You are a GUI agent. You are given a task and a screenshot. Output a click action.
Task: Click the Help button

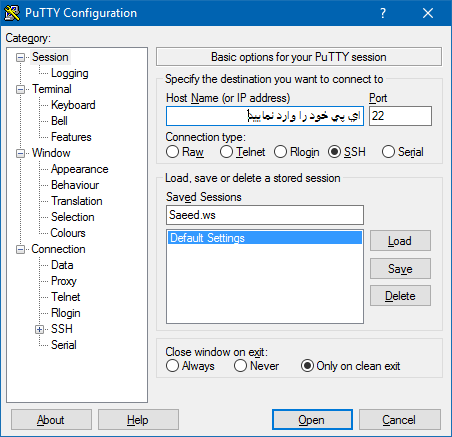[x=138, y=420]
